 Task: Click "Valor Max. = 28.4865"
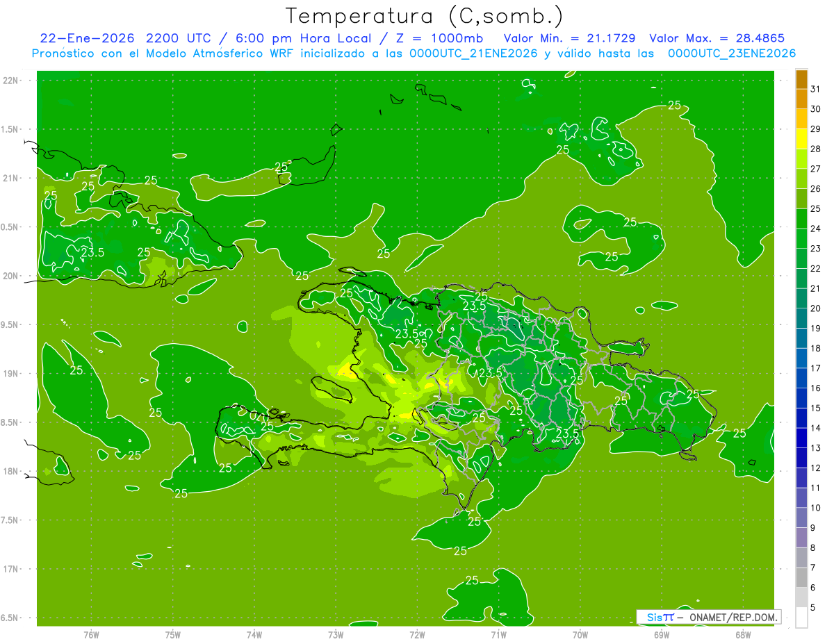[x=717, y=38]
